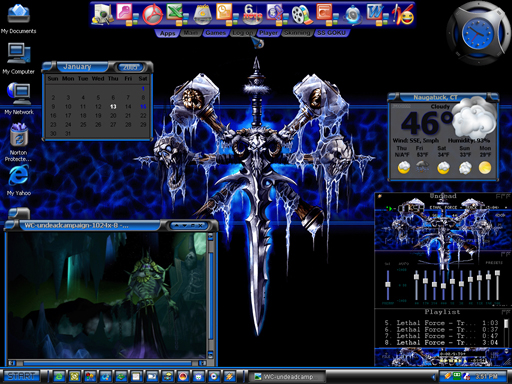Open Microsoft Excel from the dock
The width and height of the screenshot is (512, 384).
[175, 13]
